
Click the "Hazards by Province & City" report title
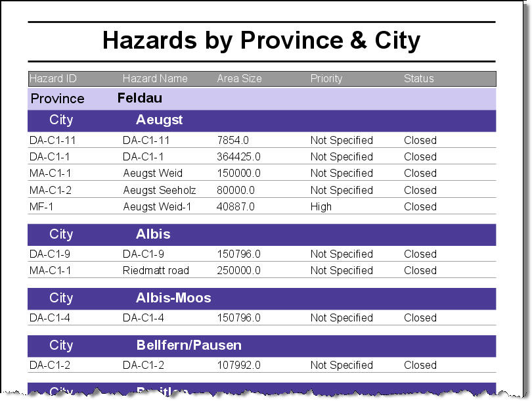(x=261, y=41)
